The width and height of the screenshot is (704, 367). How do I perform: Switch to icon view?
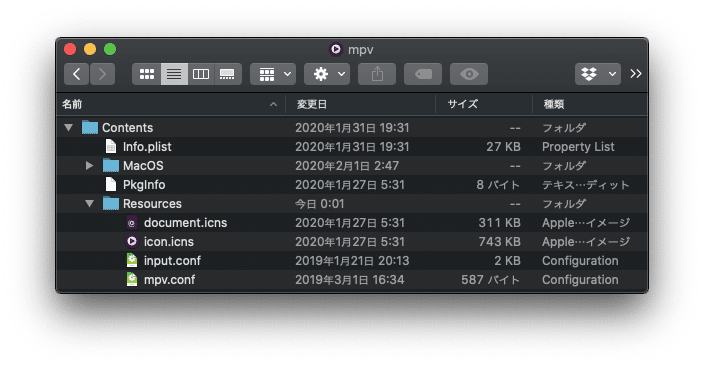146,74
